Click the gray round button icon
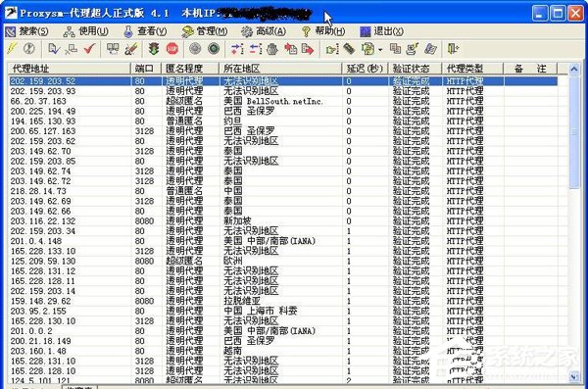588x389 pixels. (195, 49)
